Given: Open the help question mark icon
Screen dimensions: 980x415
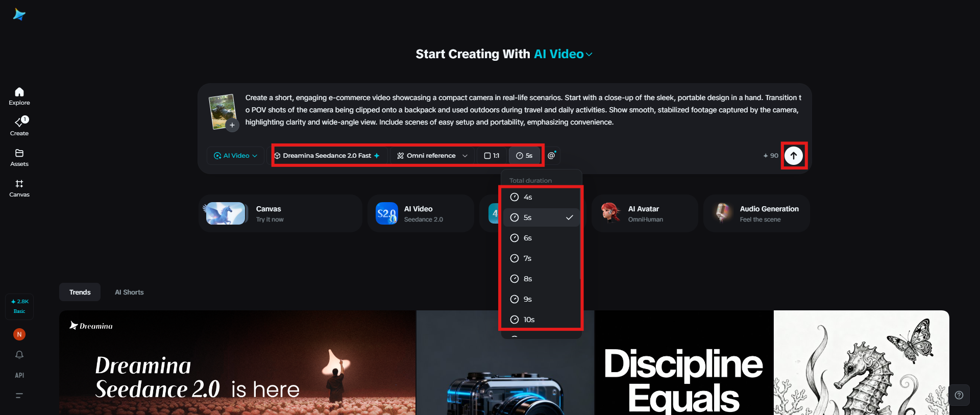Looking at the screenshot, I should coord(959,395).
